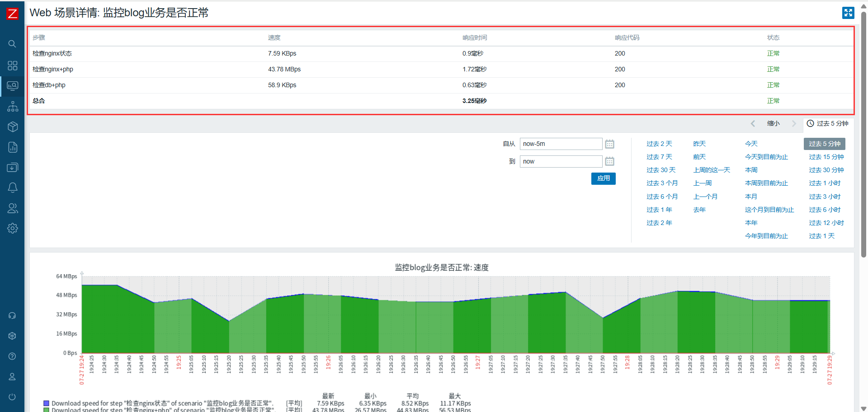Choose 过去 7 天 time range
The width and height of the screenshot is (868, 412).
coord(659,157)
